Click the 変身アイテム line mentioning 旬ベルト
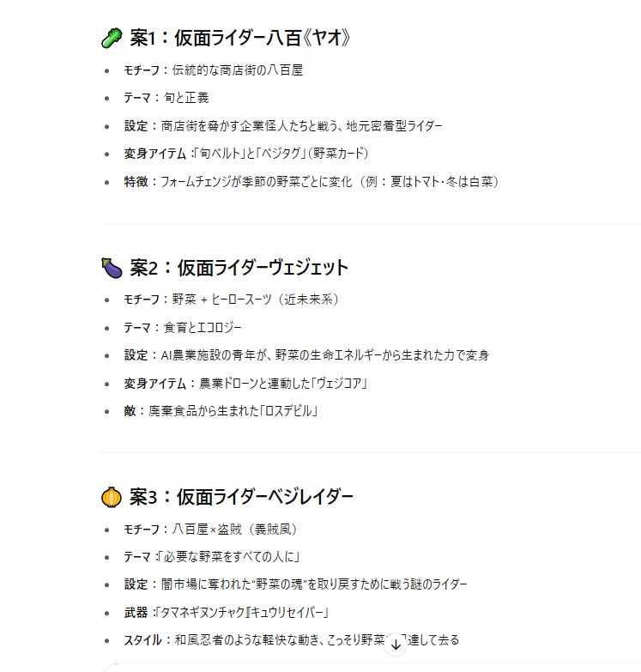641x672 pixels. point(246,154)
